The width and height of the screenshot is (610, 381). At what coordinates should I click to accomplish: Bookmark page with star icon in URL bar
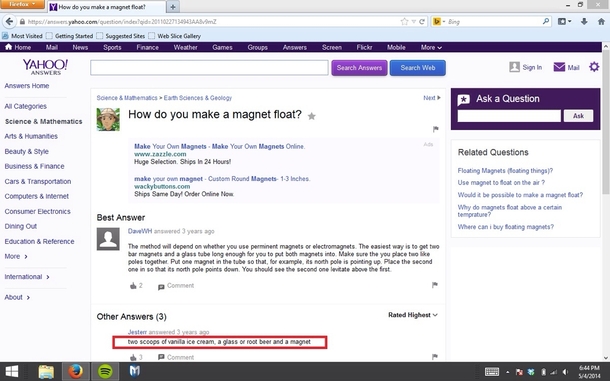point(404,22)
